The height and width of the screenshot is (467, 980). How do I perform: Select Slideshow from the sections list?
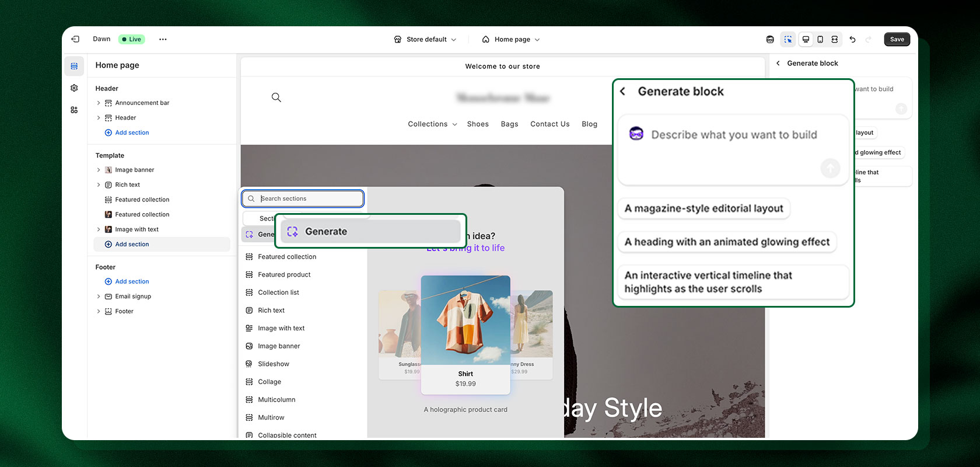(x=273, y=364)
